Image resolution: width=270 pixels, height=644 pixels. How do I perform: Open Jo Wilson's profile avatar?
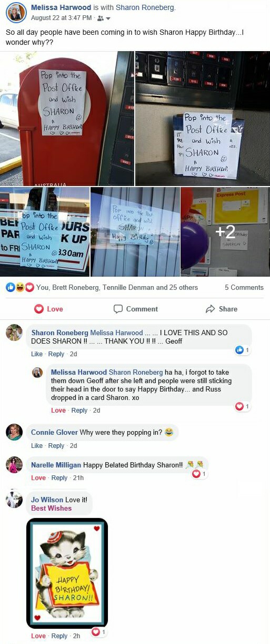(14, 499)
